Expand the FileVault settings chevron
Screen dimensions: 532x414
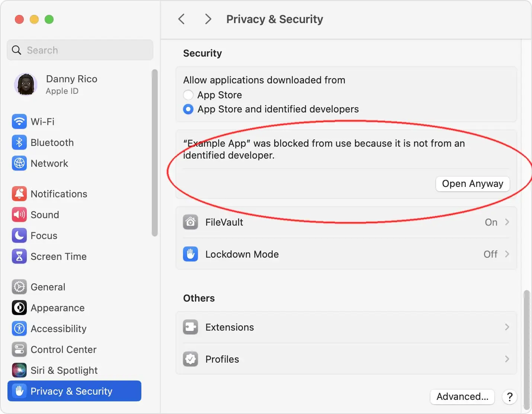point(507,222)
